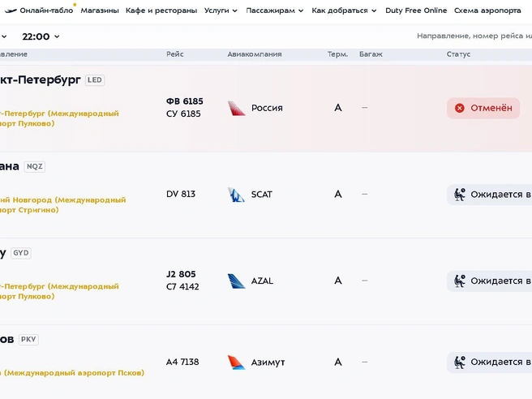Image resolution: width=532 pixels, height=399 pixels.
Task: Expand the Как добраться dropdown
Action: coord(344,11)
